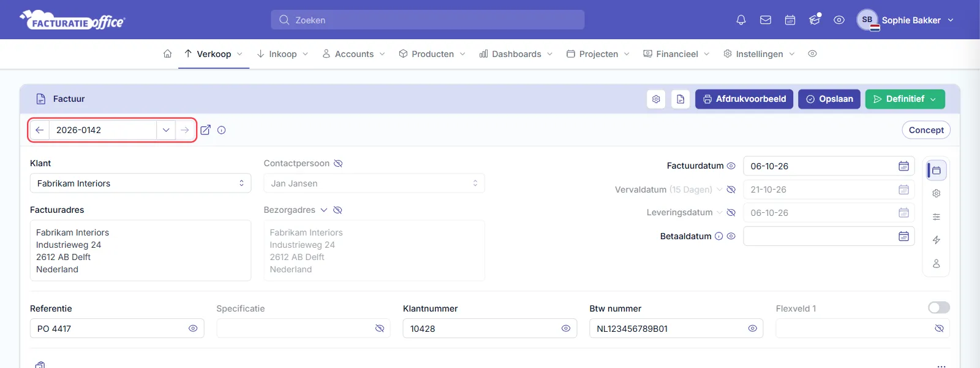Viewport: 980px width, 368px height.
Task: Click the Definitief button
Action: pyautogui.click(x=905, y=99)
